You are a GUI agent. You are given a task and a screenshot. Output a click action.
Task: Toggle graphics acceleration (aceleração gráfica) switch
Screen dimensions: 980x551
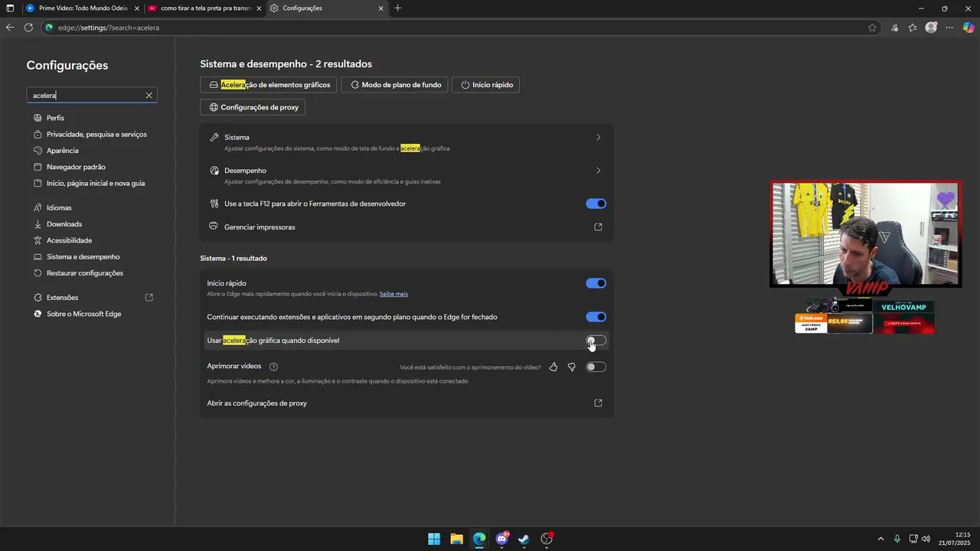tap(596, 341)
